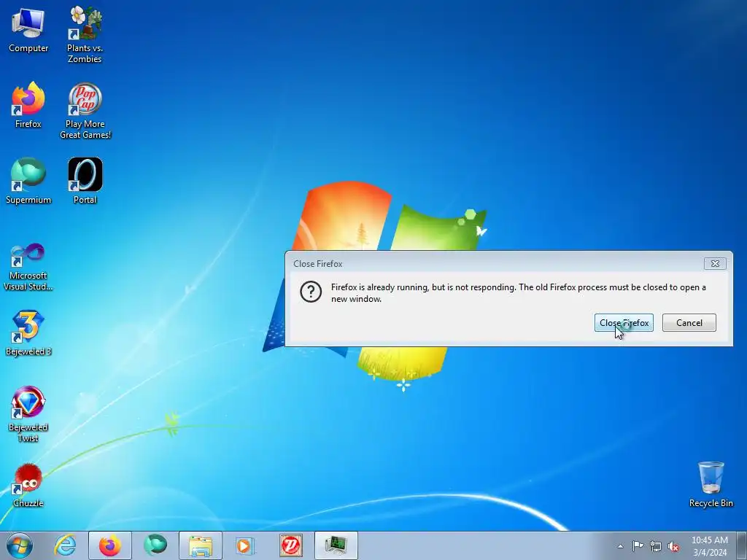Screen dimensions: 747x560
Task: Click the Firefox taskbar button
Action: 109,545
